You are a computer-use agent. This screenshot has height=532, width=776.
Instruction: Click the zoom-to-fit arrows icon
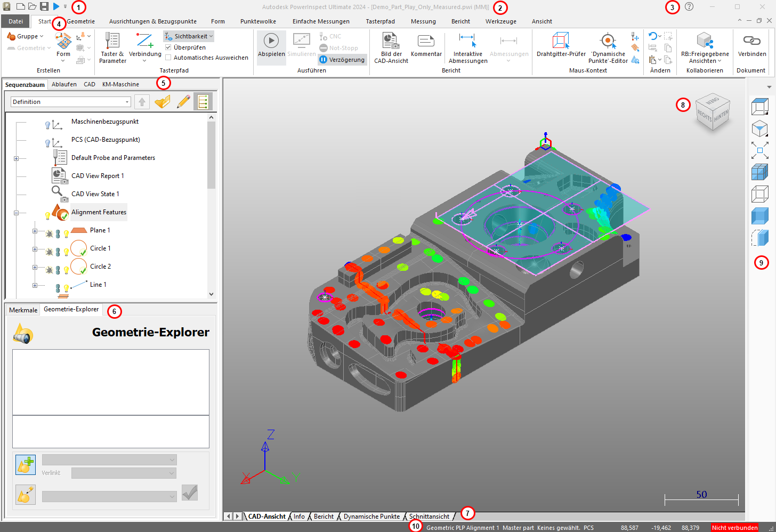(x=759, y=150)
